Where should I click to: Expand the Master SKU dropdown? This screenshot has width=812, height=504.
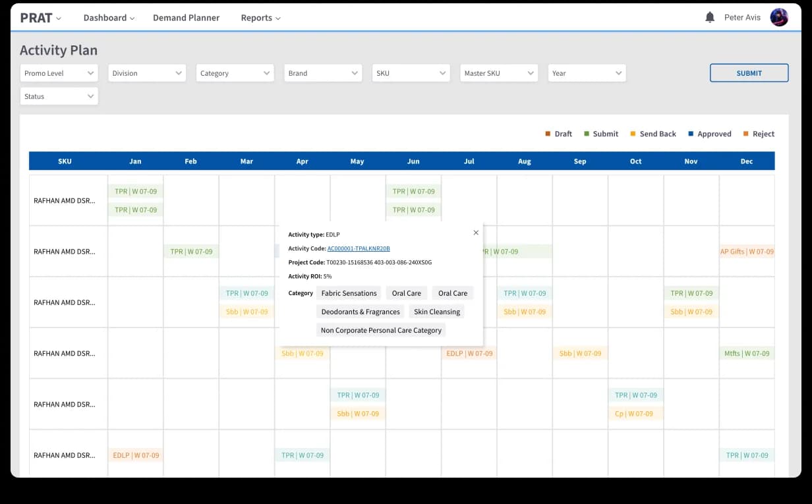pos(499,73)
